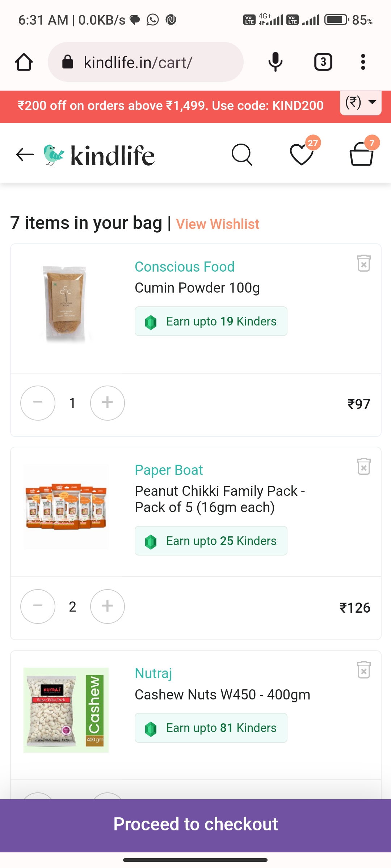Open the View Wishlist link

pyautogui.click(x=218, y=224)
